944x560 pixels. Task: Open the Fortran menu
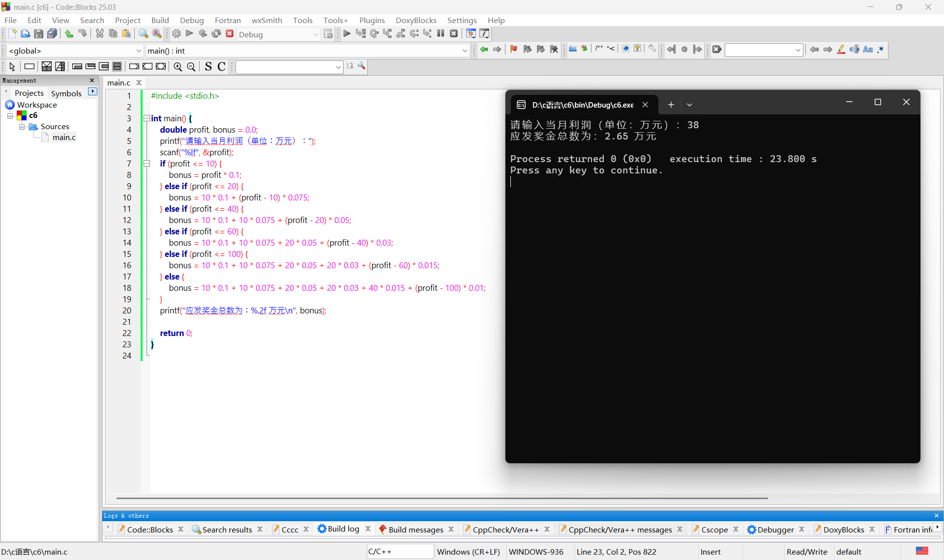click(227, 20)
